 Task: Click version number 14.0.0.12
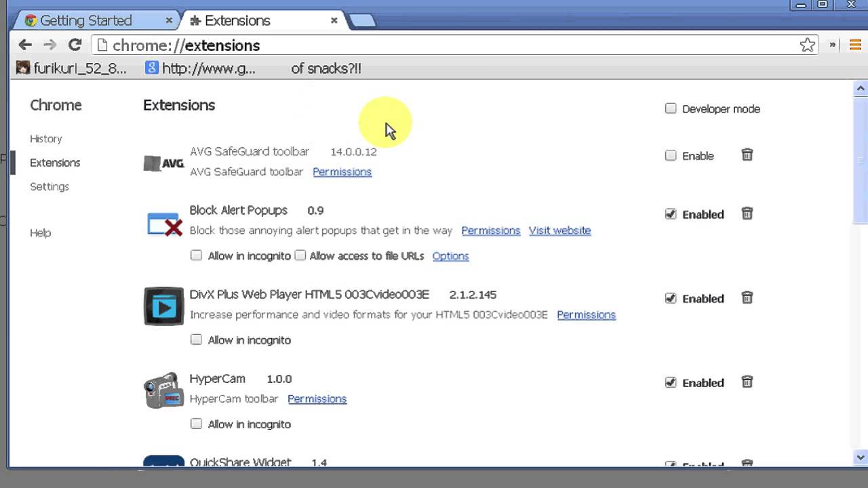tap(353, 152)
